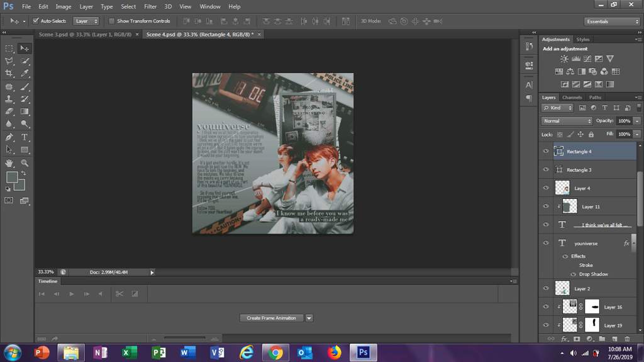Screen dimensions: 644x362
Task: Select the Eyedropper tool
Action: pyautogui.click(x=25, y=73)
